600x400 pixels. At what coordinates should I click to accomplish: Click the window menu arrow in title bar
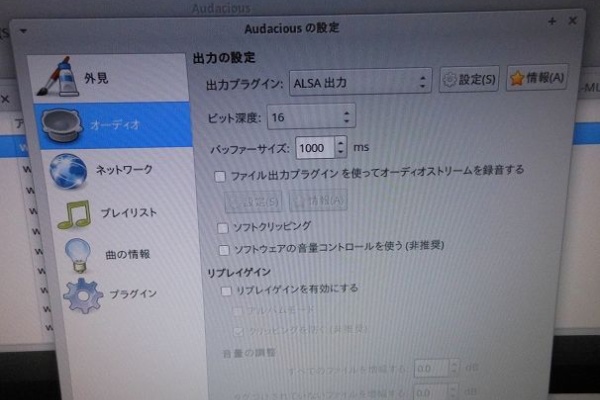[23, 31]
